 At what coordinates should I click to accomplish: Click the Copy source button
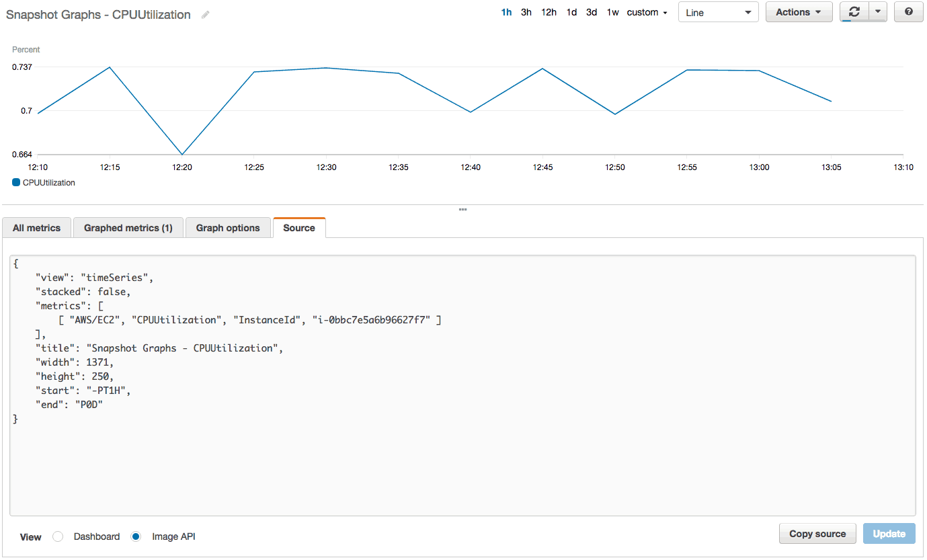[817, 533]
